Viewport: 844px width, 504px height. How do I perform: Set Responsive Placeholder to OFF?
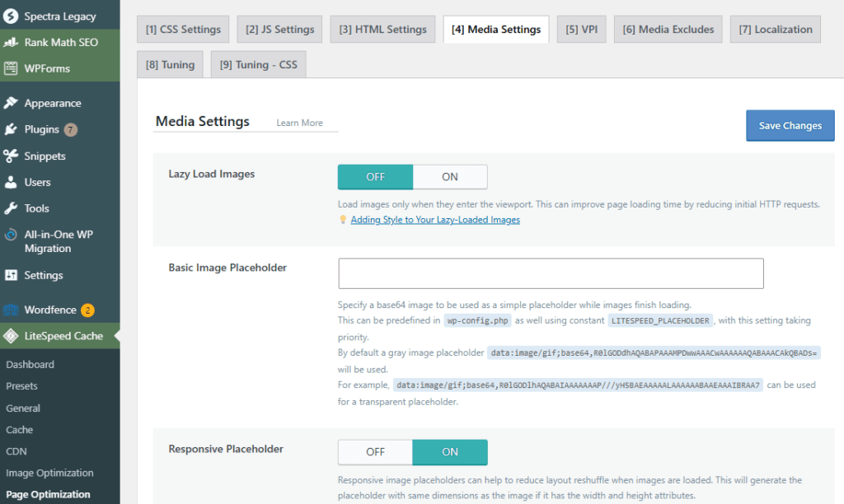pos(375,452)
